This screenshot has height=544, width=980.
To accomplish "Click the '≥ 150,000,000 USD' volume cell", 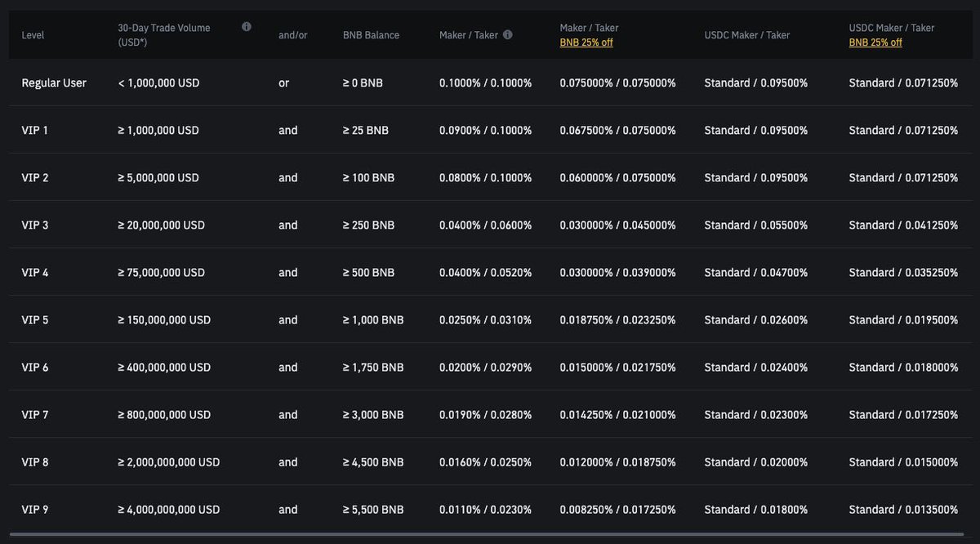I will click(x=164, y=319).
